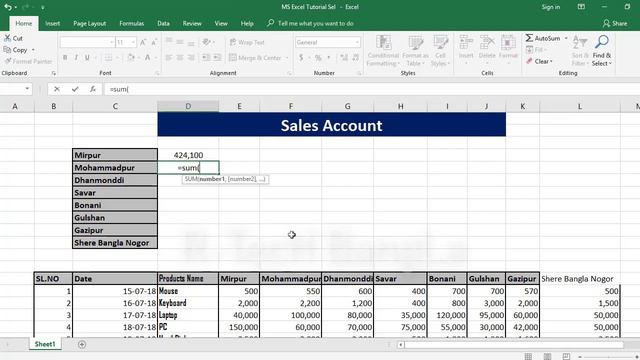Toggle Wrap Text
Image resolution: width=640 pixels, height=360 pixels.
click(247, 42)
